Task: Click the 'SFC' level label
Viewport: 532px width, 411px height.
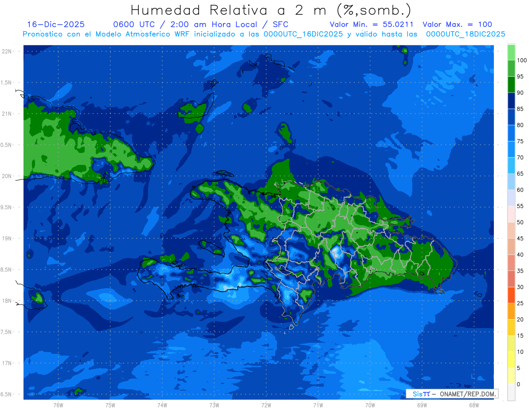Action: [281, 24]
